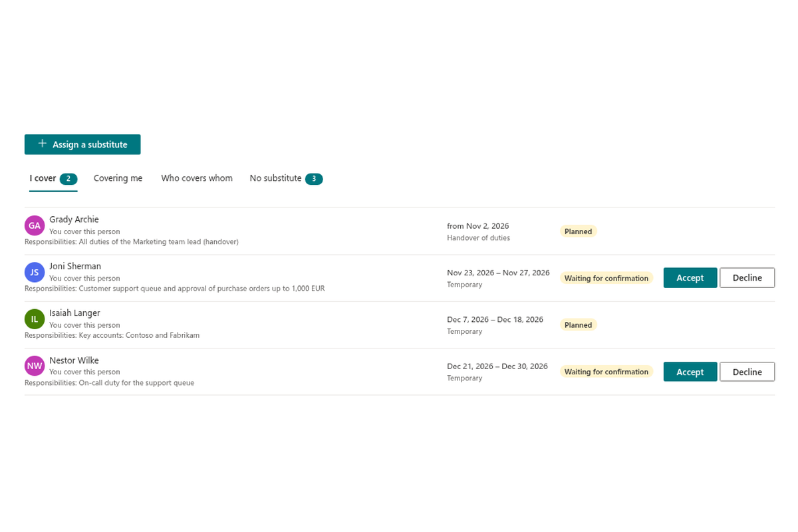The image size is (798, 532).
Task: Open the No substitute tab
Action: tap(286, 178)
